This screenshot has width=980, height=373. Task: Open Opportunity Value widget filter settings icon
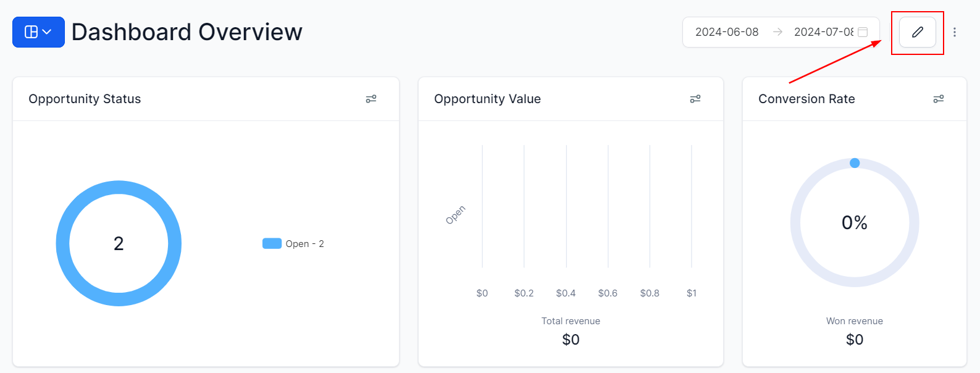pyautogui.click(x=695, y=99)
